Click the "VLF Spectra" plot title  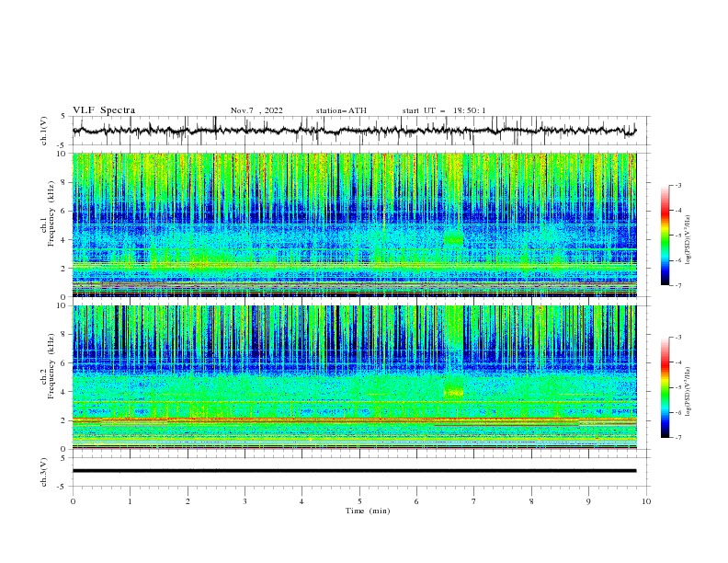click(104, 110)
